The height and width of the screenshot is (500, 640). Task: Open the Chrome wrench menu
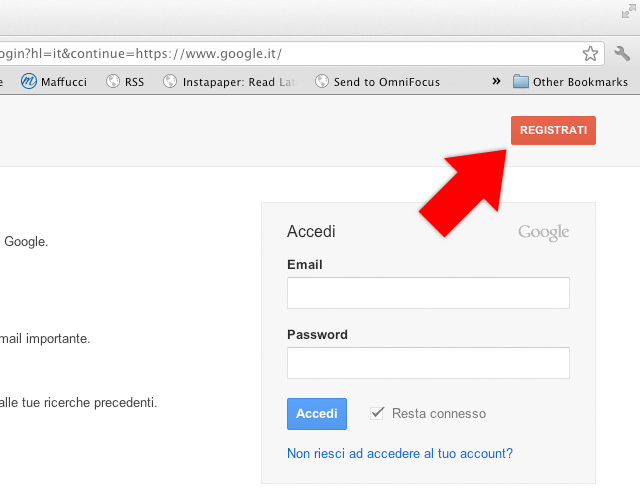pos(622,53)
